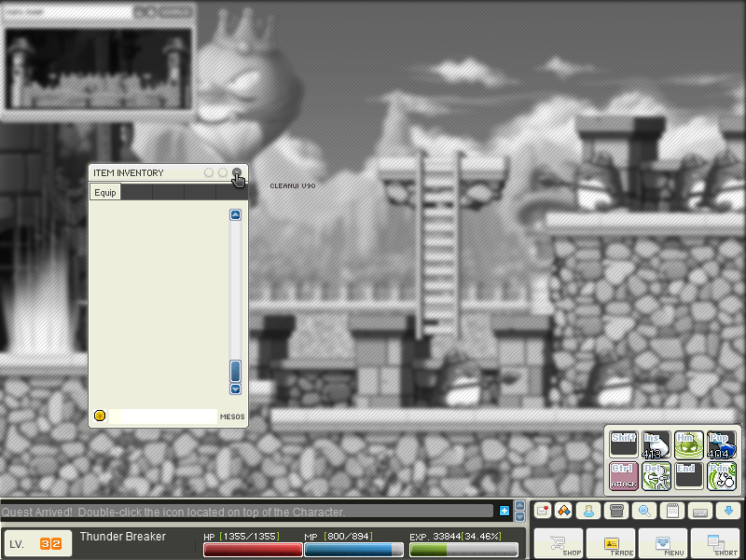This screenshot has height=560, width=746.
Task: Open the mail envelope with red notification
Action: tap(543, 511)
